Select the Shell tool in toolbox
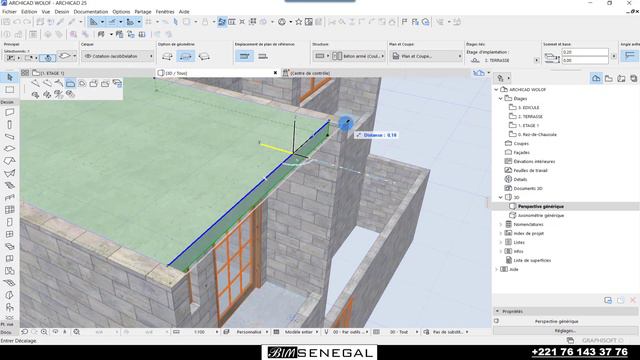Screen dimensions: 640x360 click(10, 173)
